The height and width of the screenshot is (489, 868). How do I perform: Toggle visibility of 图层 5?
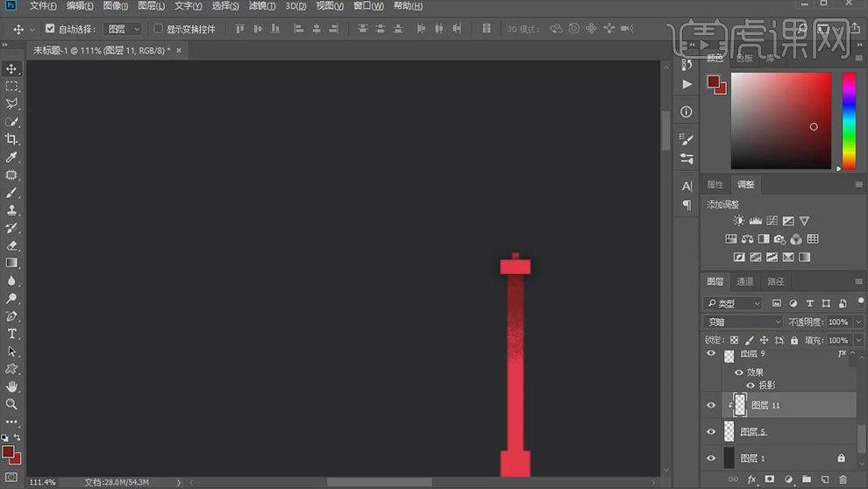click(711, 432)
